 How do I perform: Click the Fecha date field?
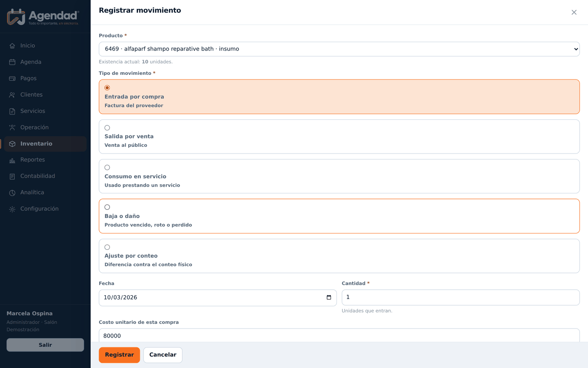pos(218,298)
